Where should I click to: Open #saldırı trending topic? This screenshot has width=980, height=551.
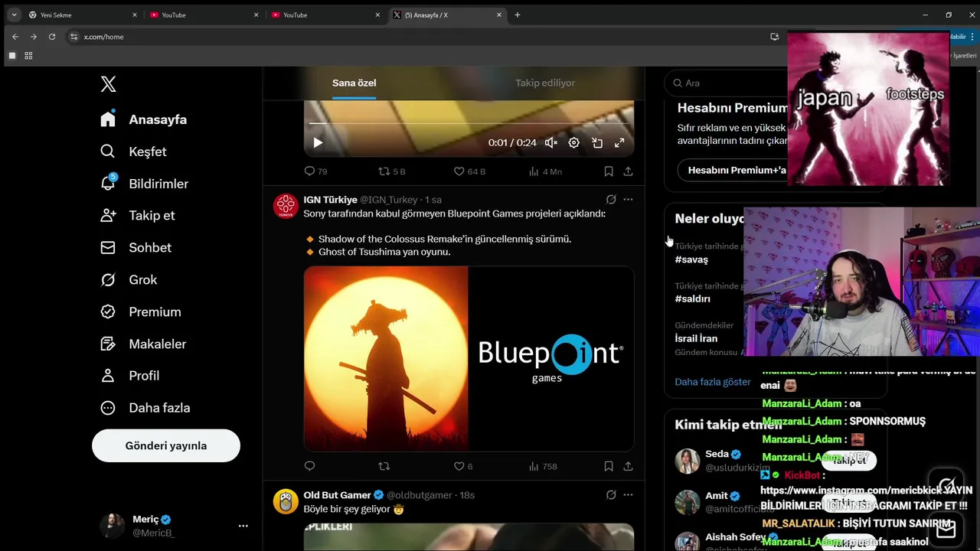click(x=692, y=298)
